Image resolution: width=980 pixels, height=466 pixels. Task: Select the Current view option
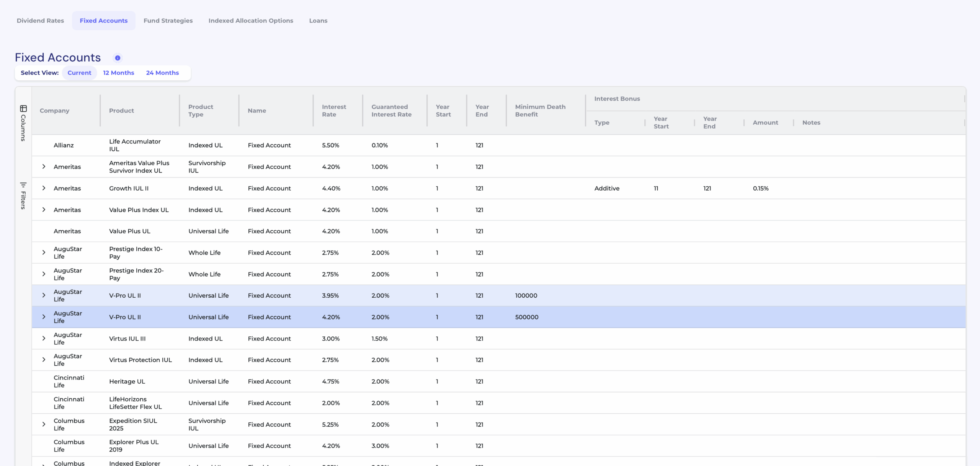(79, 73)
